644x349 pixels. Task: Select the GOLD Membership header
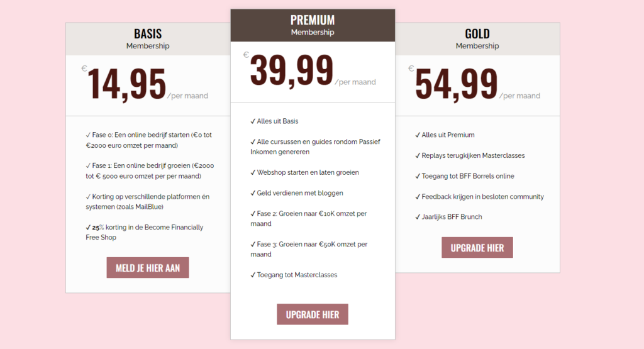click(477, 38)
